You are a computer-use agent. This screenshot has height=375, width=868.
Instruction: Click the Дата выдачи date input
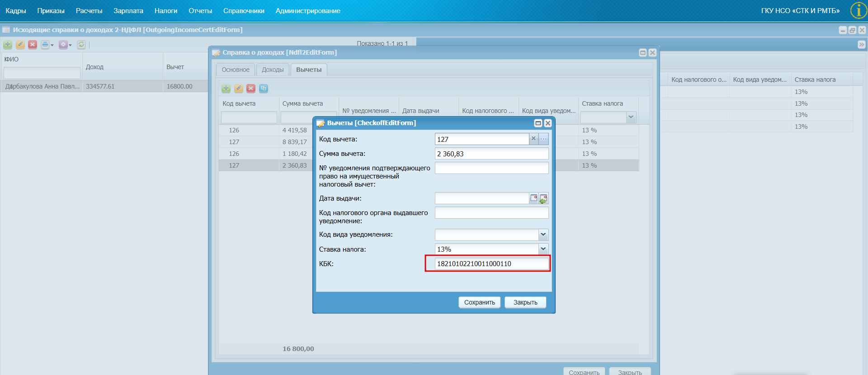tap(482, 198)
